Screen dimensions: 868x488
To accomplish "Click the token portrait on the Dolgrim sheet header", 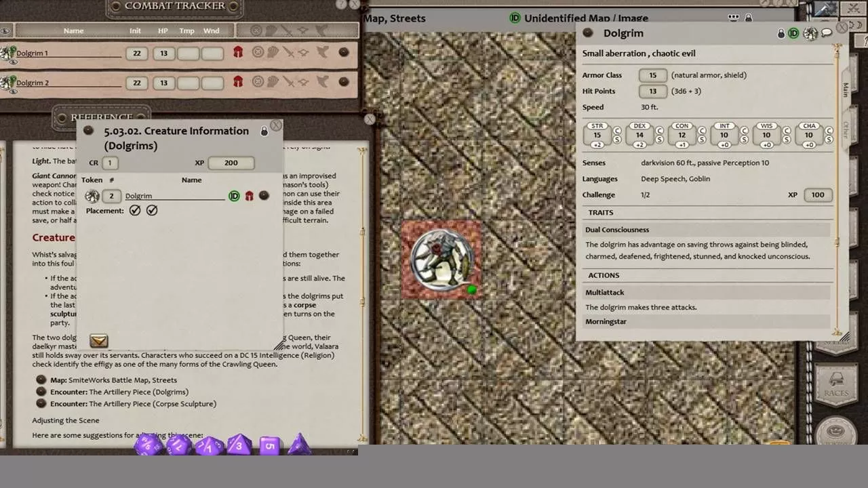I will [x=810, y=33].
